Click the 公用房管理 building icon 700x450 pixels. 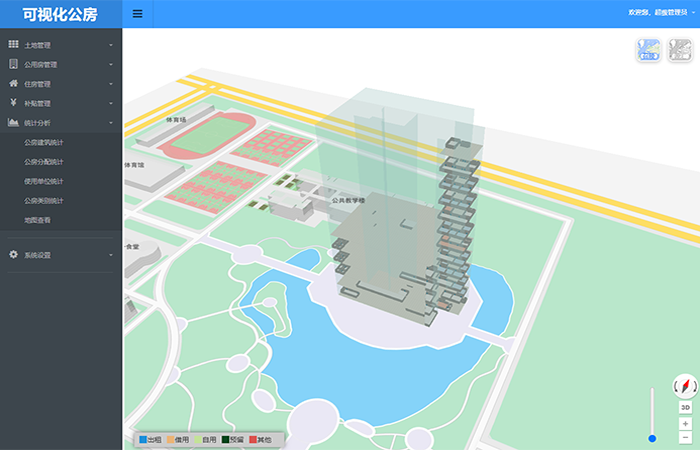(x=13, y=64)
